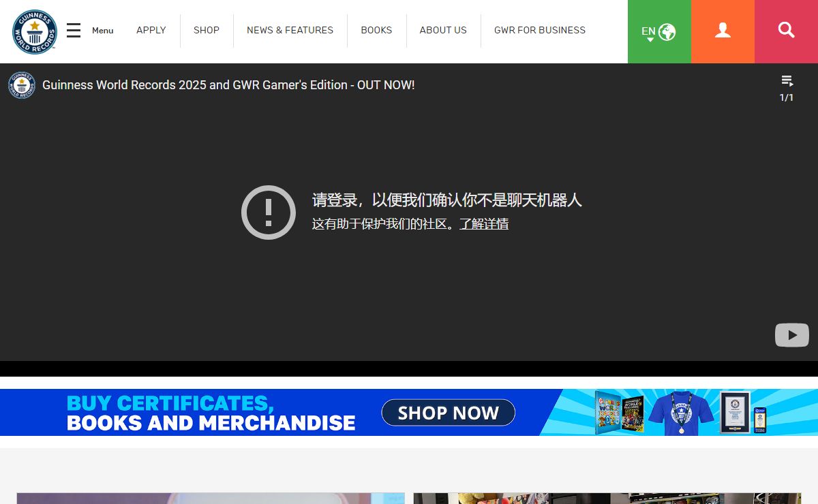
Task: Click the 了解详情 learn more link
Action: (x=484, y=224)
